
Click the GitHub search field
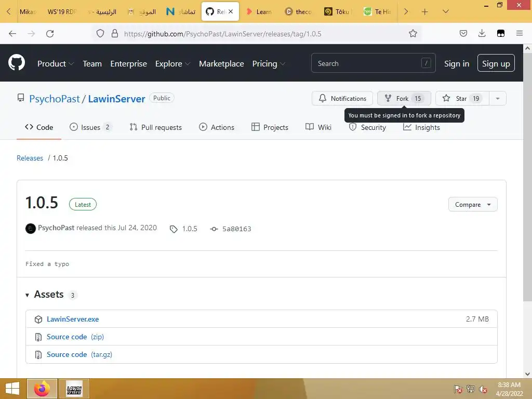click(373, 63)
